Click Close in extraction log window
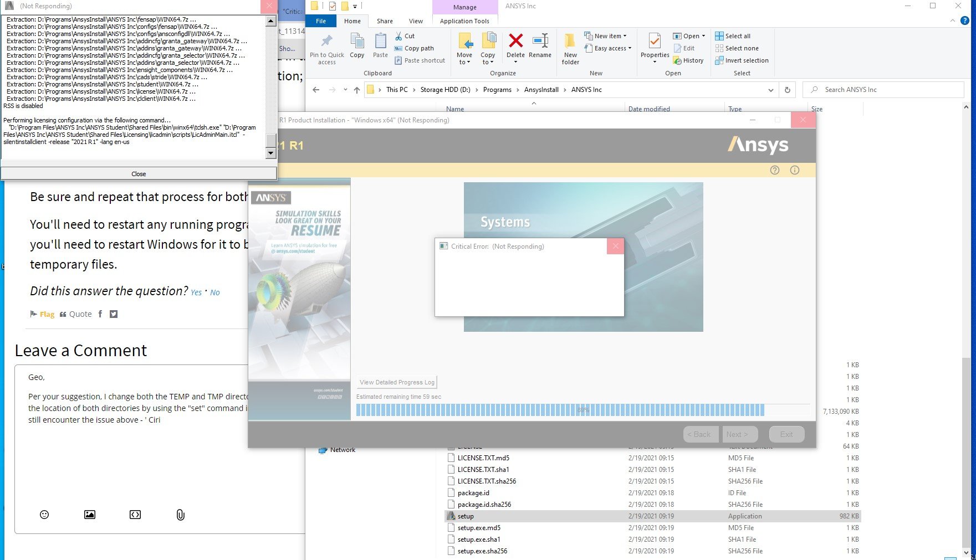 [x=139, y=174]
